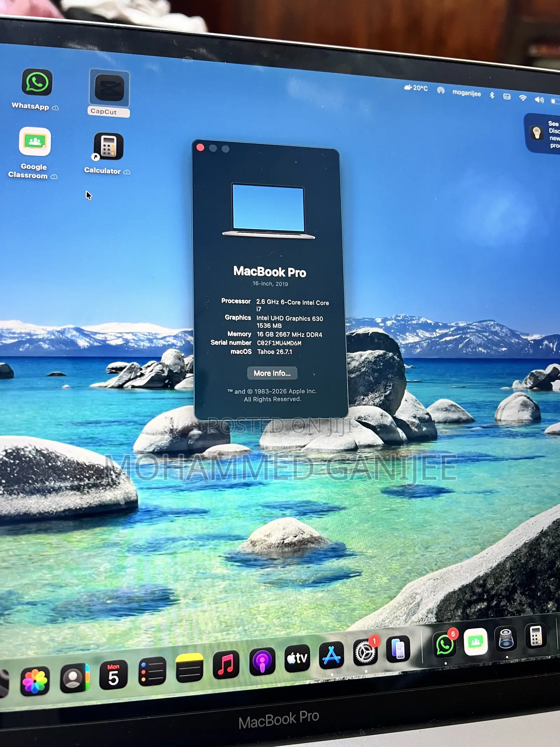The height and width of the screenshot is (747, 560).
Task: Launch the Music app from the Dock
Action: tap(226, 664)
